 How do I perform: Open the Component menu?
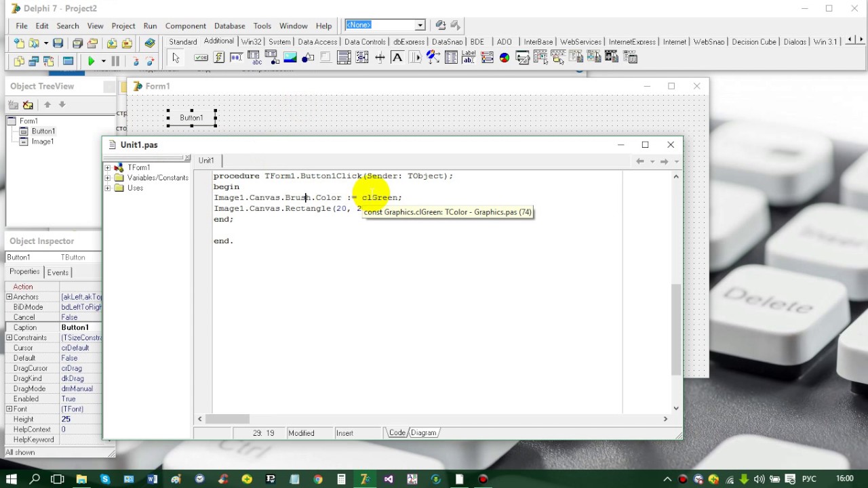click(x=185, y=26)
